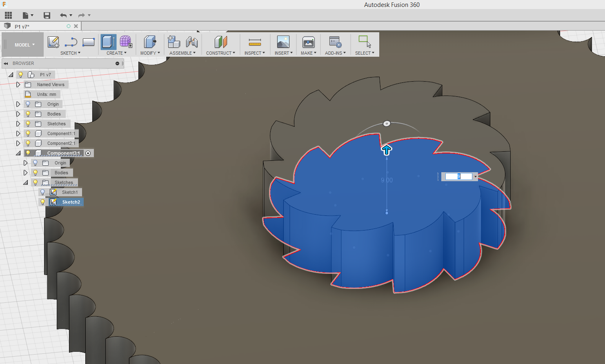Expand the Component1:1 node
The height and width of the screenshot is (364, 605).
coord(18,133)
